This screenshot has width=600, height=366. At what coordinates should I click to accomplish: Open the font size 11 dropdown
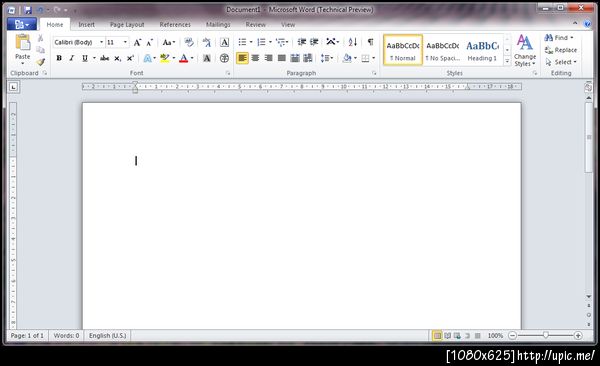coord(125,42)
